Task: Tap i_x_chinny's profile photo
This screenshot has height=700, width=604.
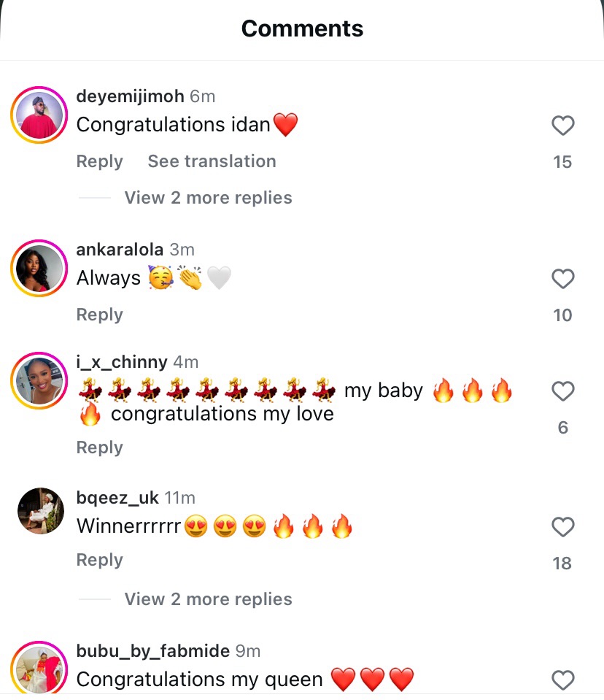Action: 39,380
